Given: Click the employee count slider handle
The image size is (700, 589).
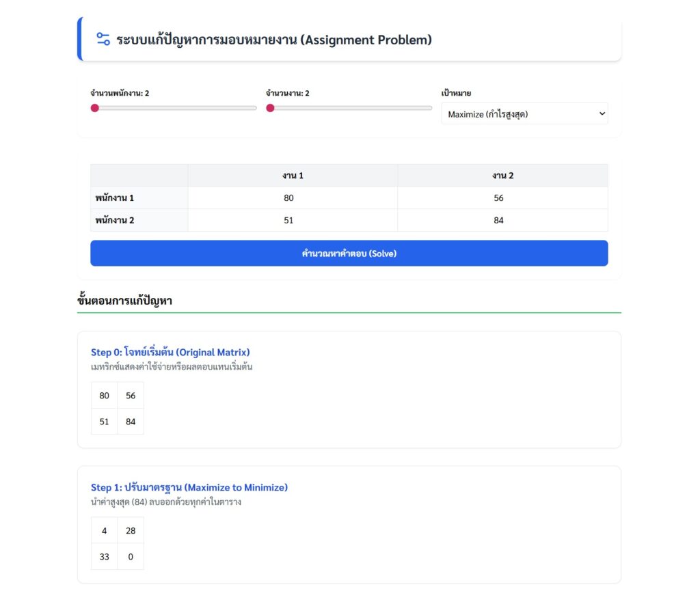Looking at the screenshot, I should [x=95, y=108].
